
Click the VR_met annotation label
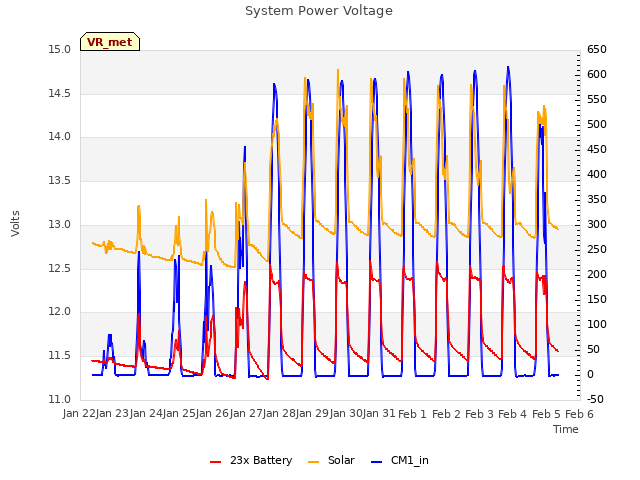click(110, 42)
